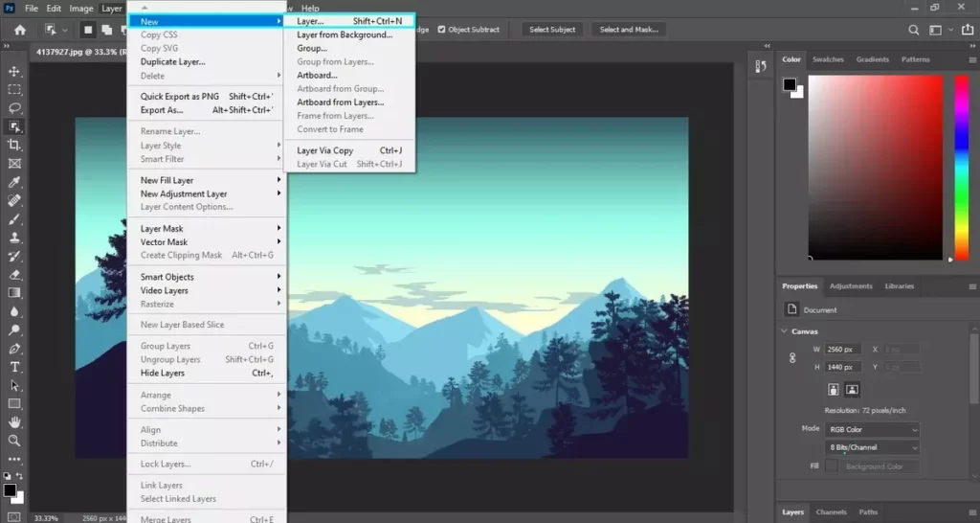
Task: Select the Pen tool
Action: tap(14, 349)
